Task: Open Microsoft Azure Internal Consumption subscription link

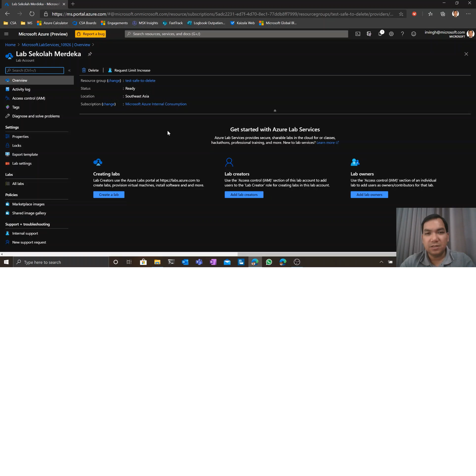Action: click(156, 104)
